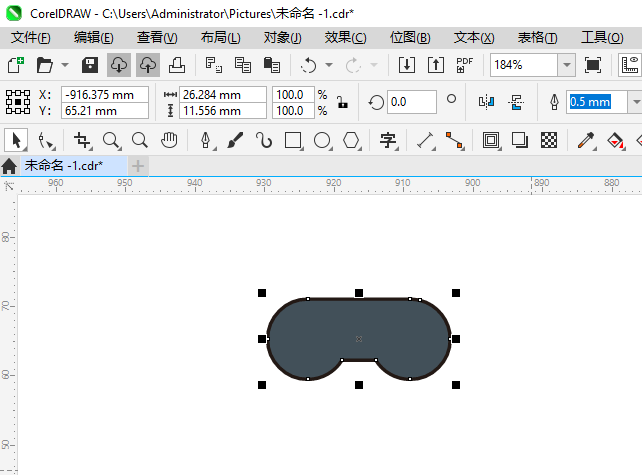Save the document with floppy icon
642x475 pixels.
point(90,65)
